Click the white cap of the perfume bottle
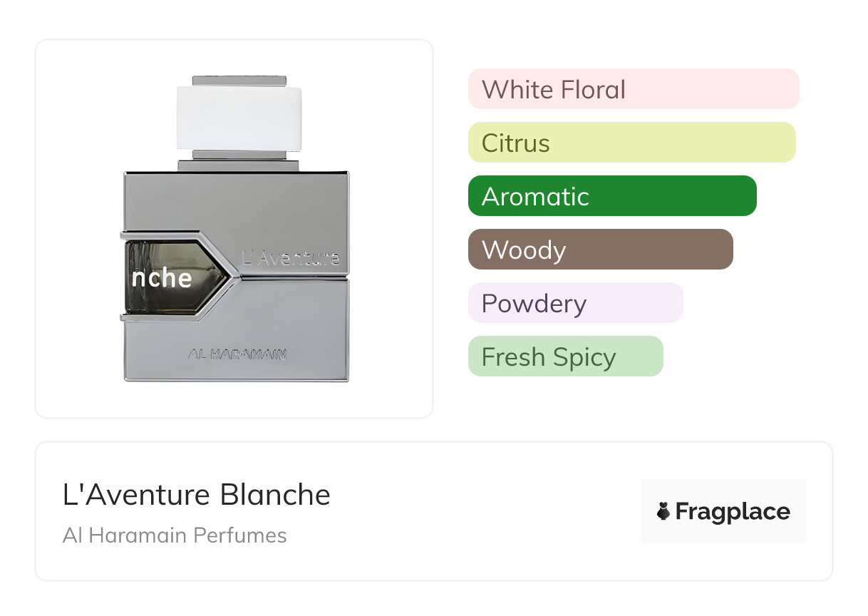This screenshot has height=616, width=868. 239,117
